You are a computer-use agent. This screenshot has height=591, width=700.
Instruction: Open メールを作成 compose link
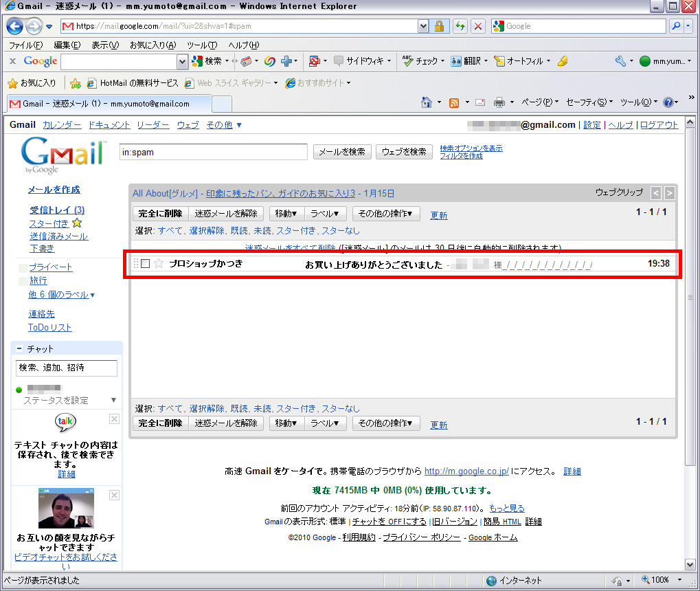54,190
